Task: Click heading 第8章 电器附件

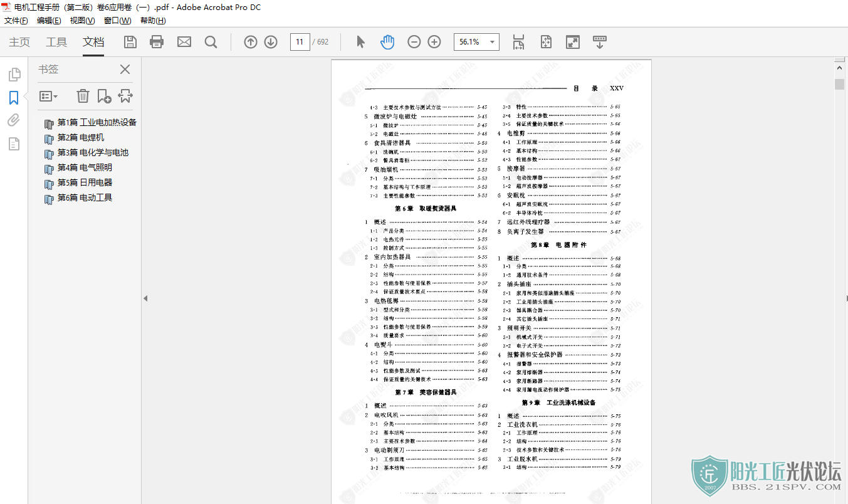Action: tap(558, 245)
